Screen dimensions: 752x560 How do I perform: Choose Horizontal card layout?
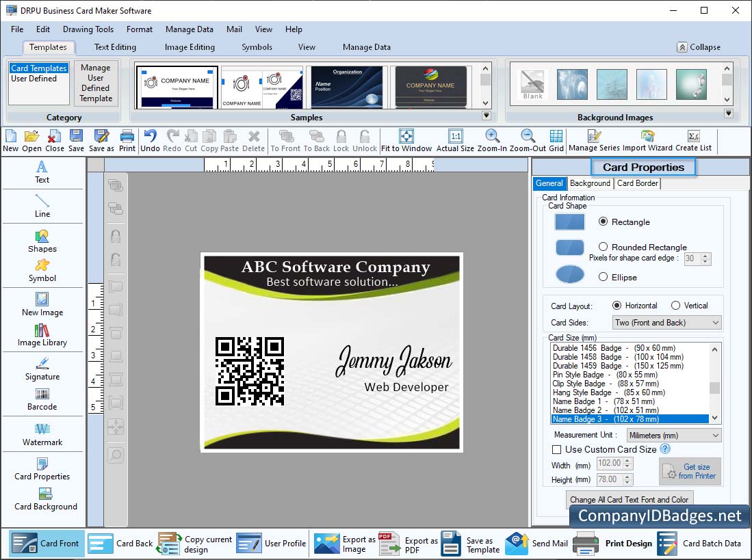pyautogui.click(x=617, y=305)
